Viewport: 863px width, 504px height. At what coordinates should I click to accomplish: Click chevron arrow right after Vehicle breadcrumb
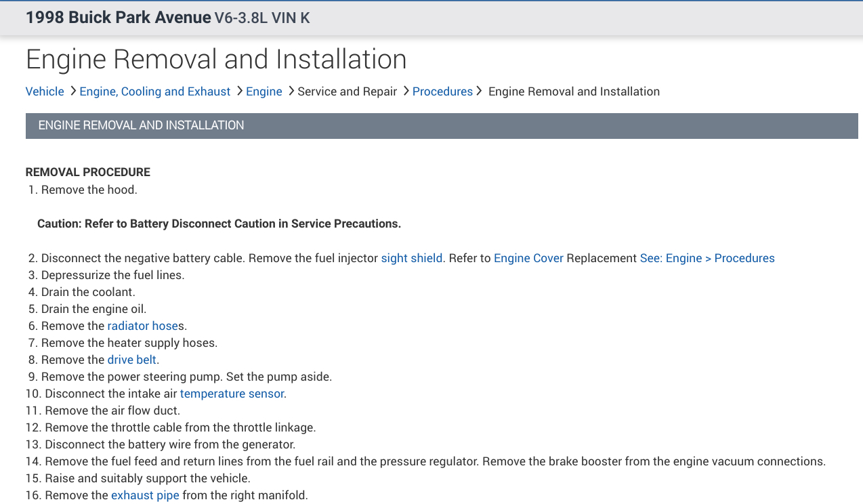click(x=72, y=91)
